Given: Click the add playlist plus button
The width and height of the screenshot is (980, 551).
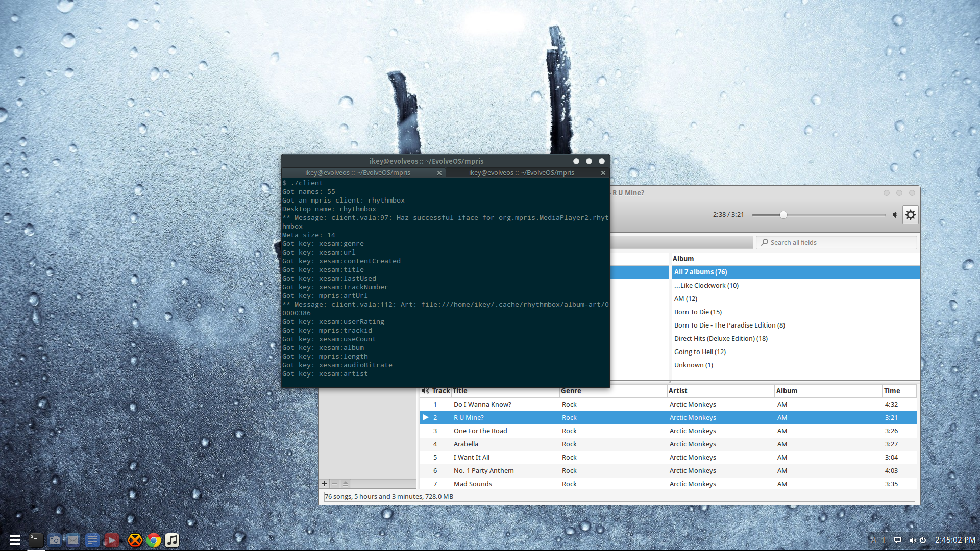Looking at the screenshot, I should tap(324, 484).
